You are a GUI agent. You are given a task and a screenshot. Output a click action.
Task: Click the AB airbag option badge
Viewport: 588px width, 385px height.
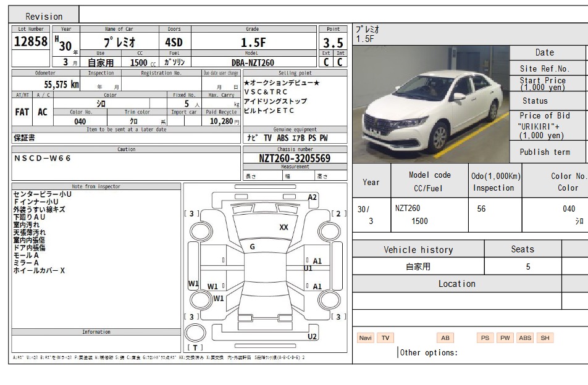point(445,338)
